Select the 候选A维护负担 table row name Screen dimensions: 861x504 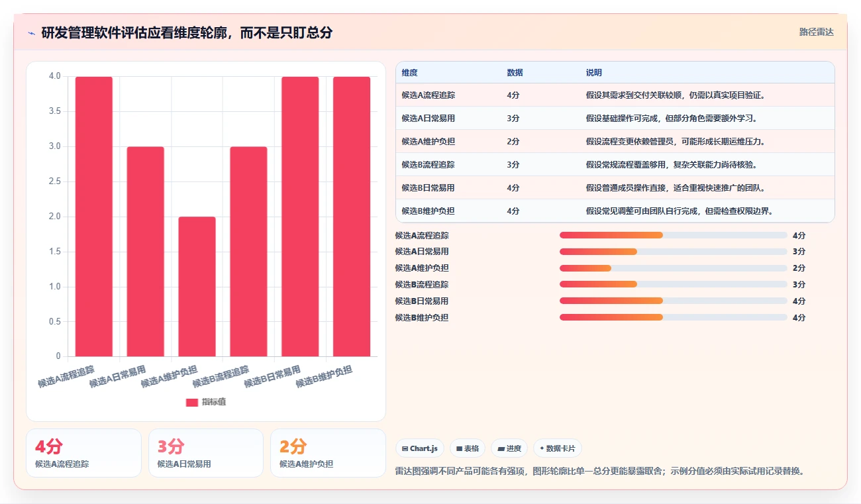coord(428,142)
